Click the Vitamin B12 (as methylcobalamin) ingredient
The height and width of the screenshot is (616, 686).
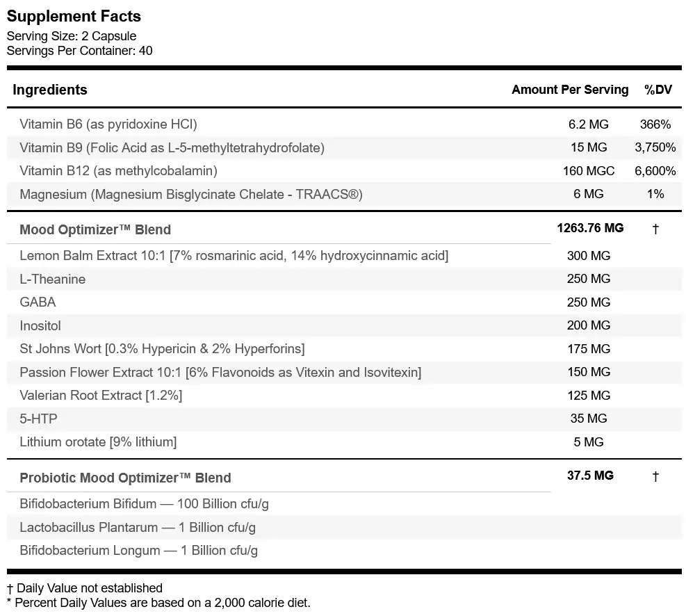[x=119, y=170]
